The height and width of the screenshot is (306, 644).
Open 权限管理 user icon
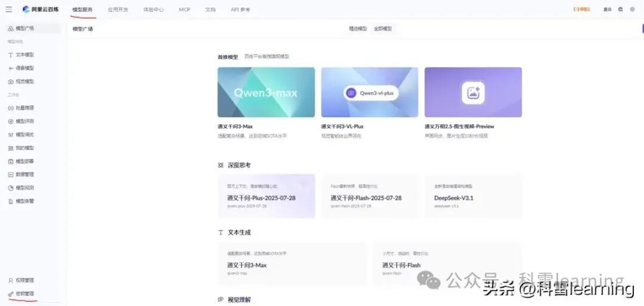point(11,280)
